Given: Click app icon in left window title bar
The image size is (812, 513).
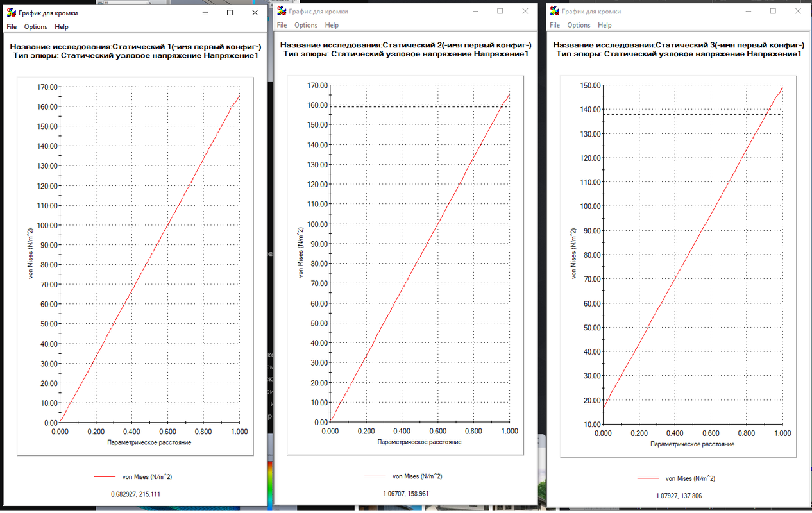Looking at the screenshot, I should [x=12, y=13].
